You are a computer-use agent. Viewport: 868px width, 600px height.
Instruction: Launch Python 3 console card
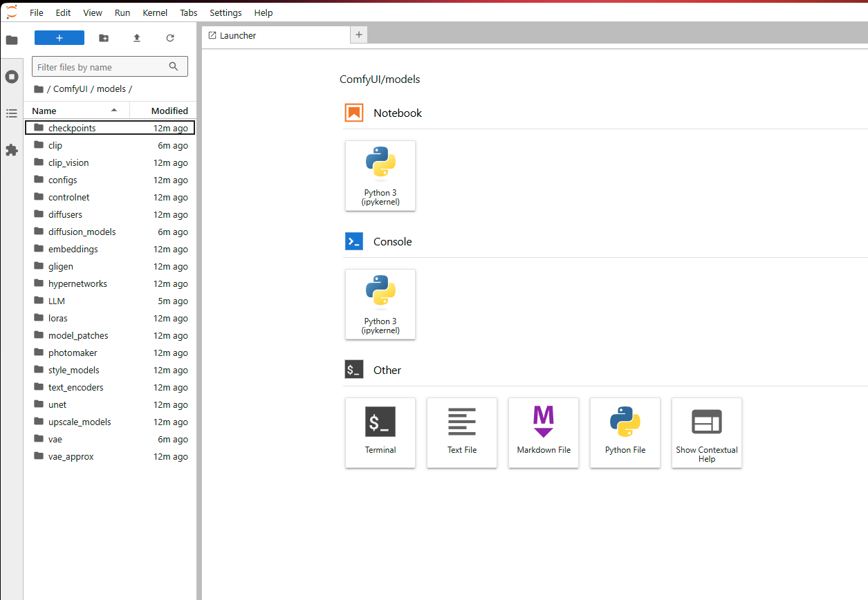point(380,304)
